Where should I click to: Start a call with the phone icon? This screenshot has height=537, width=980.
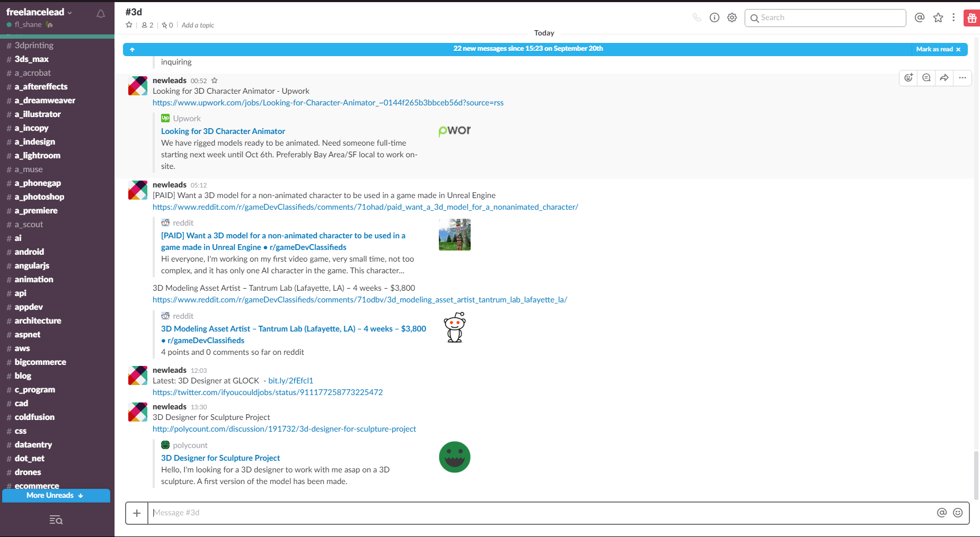click(697, 17)
